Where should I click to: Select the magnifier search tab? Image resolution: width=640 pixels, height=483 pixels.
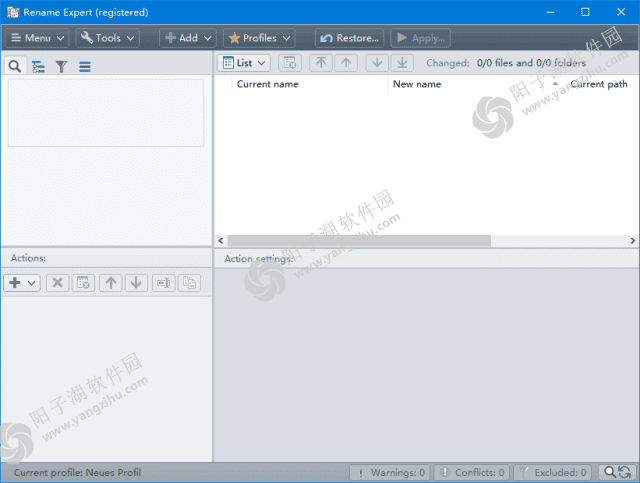[x=15, y=66]
